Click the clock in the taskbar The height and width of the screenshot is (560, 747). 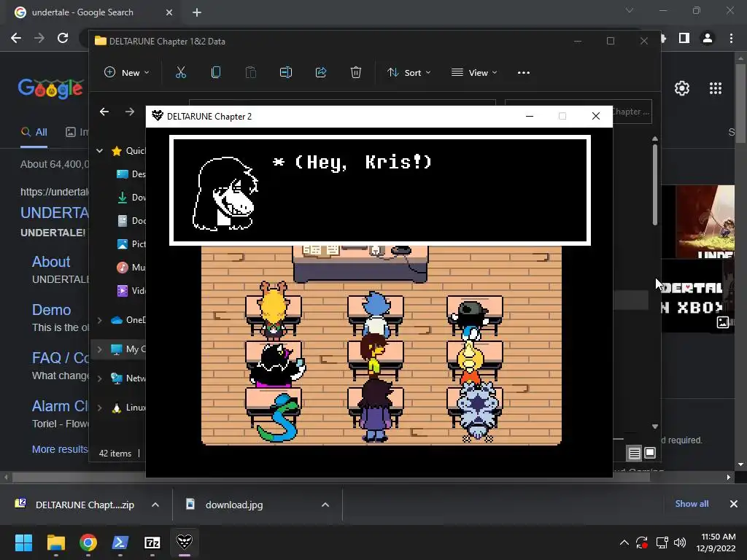tap(716, 542)
